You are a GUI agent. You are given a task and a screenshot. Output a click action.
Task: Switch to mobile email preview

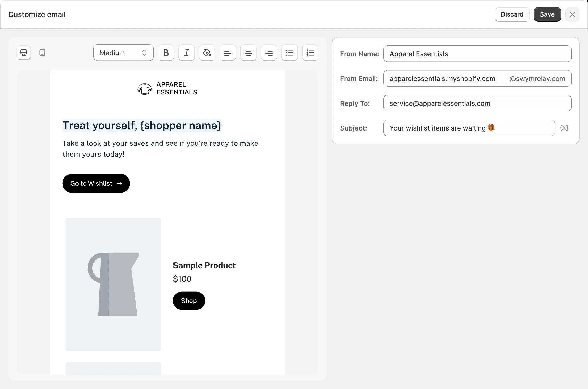tap(42, 53)
